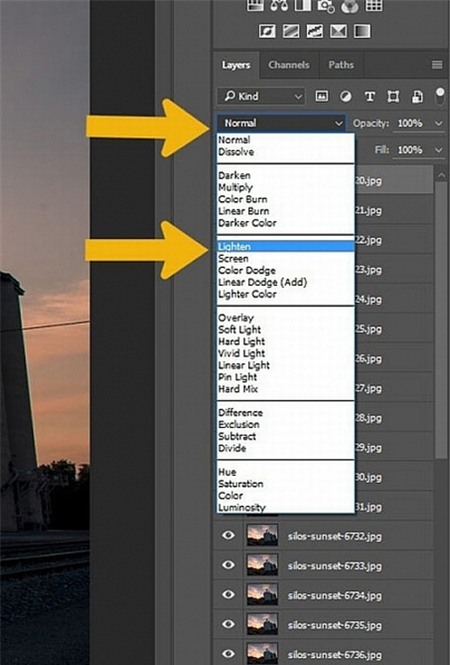Hide the silos-sunset-6734.jpg layer
Screen dimensions: 450x665
pos(228,595)
